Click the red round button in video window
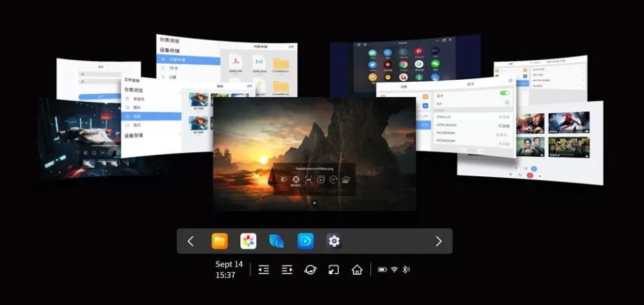The image size is (644, 305). pyautogui.click(x=530, y=175)
